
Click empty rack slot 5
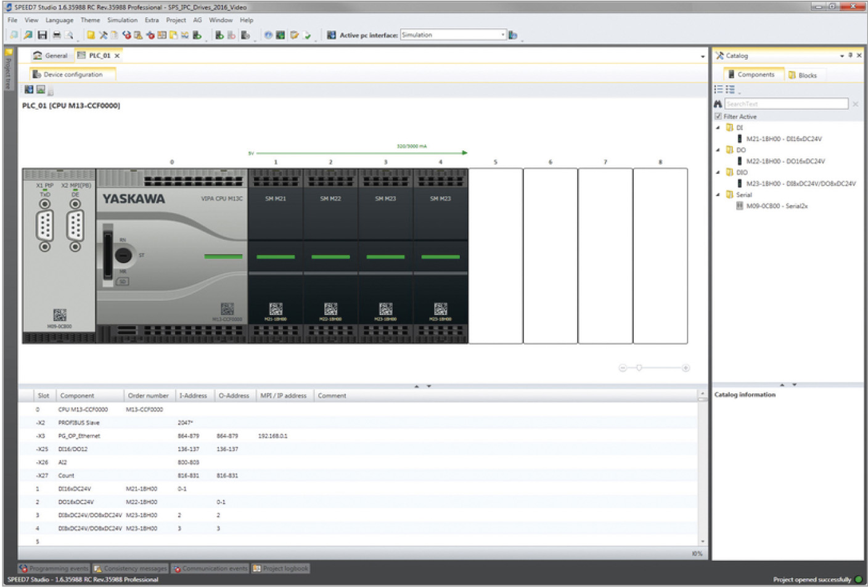coord(496,256)
